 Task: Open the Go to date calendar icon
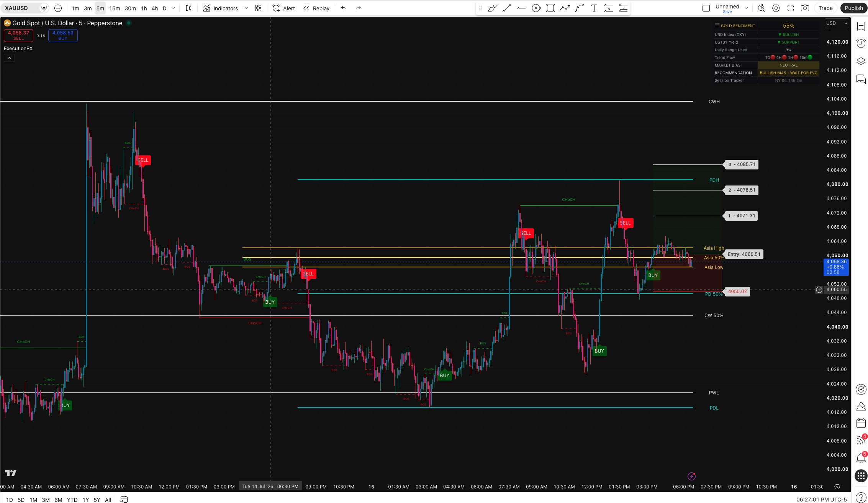click(124, 499)
